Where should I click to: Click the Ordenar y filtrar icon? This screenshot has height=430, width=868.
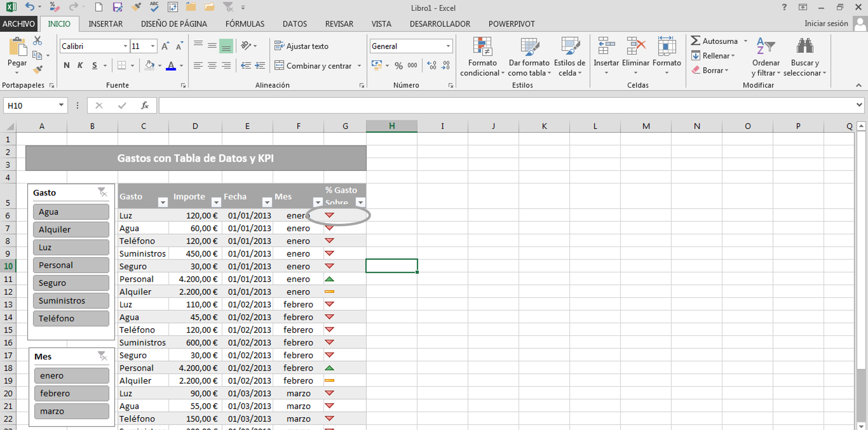click(765, 47)
